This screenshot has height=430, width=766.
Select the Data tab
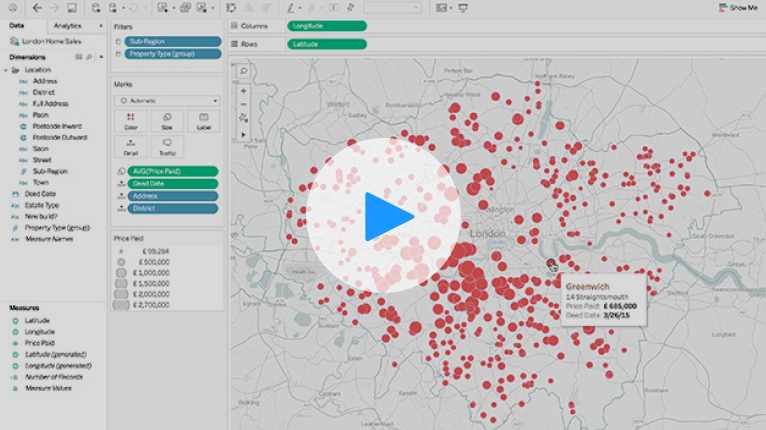(x=17, y=25)
